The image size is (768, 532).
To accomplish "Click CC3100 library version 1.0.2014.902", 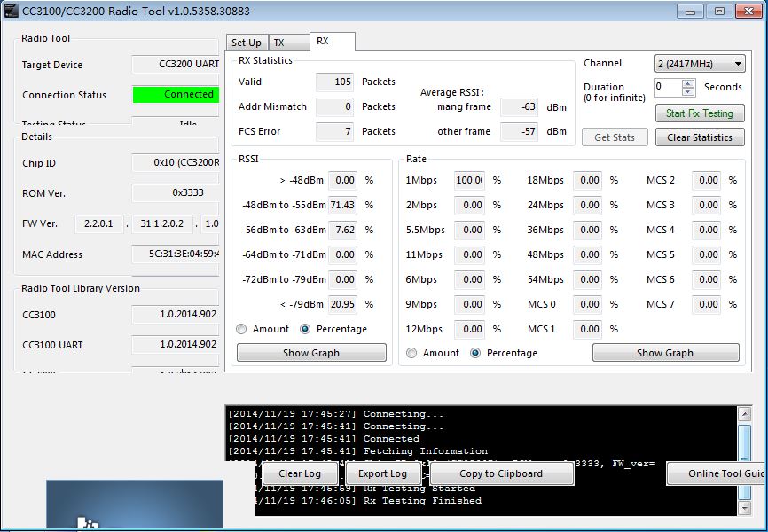I will (176, 314).
